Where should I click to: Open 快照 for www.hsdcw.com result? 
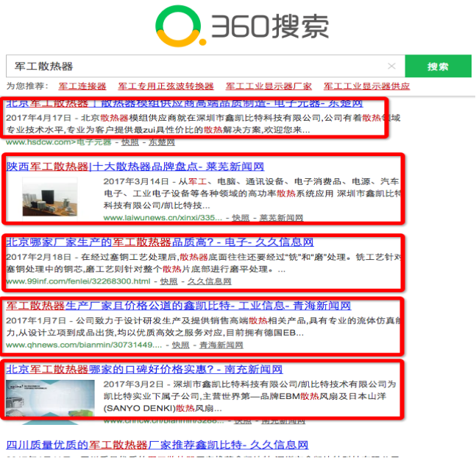click(x=130, y=142)
